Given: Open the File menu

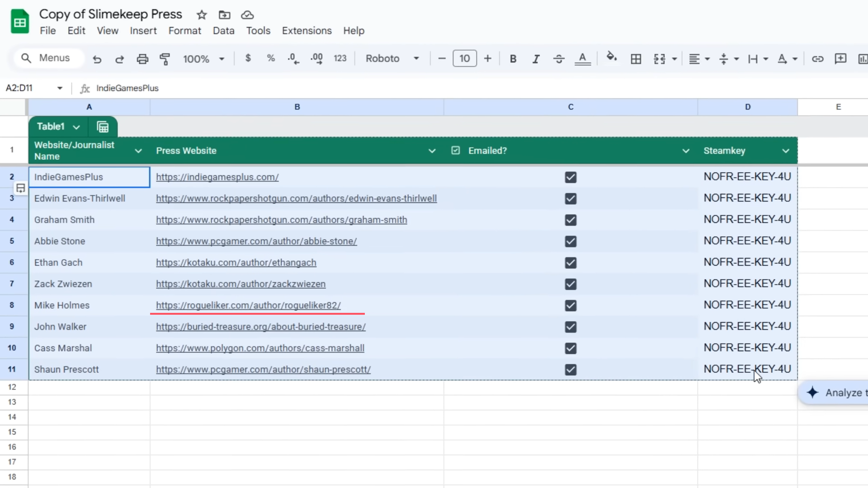Looking at the screenshot, I should (x=48, y=31).
